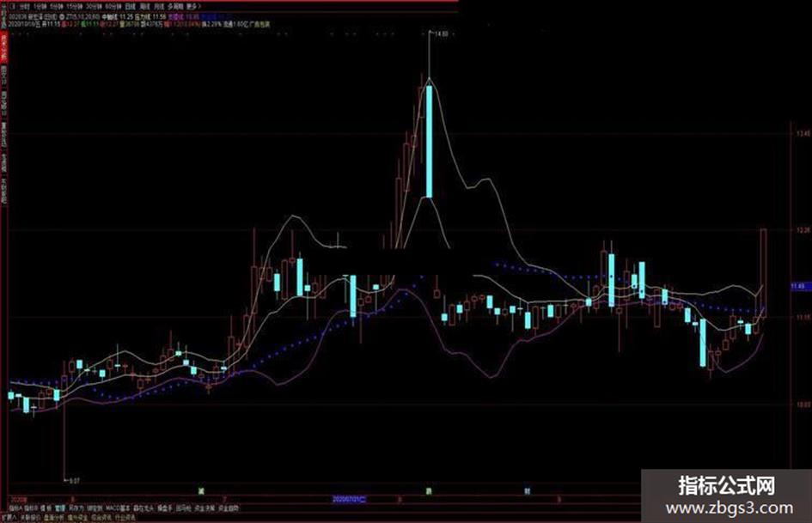Select the 30分钟 period tab
The height and width of the screenshot is (523, 812).
click(x=95, y=7)
